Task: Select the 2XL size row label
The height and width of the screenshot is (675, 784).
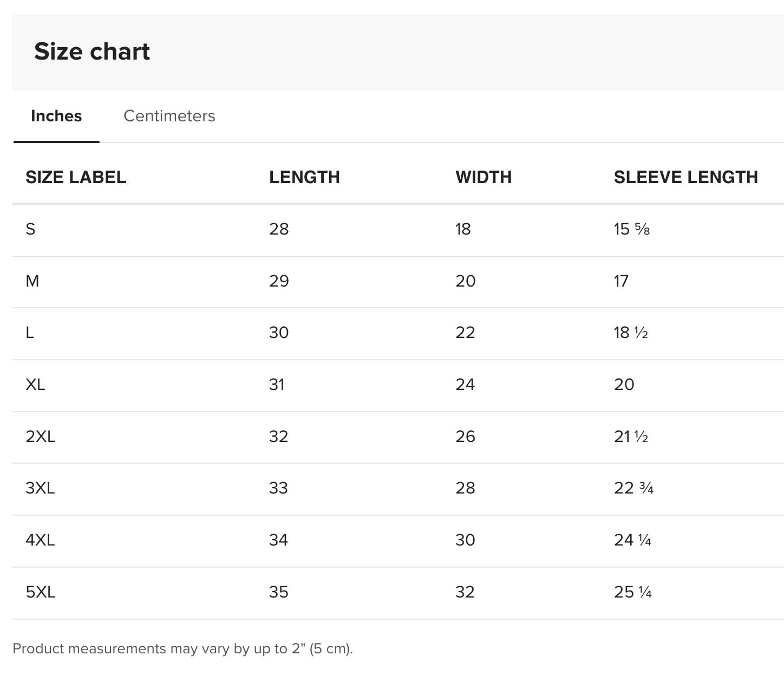Action: [x=41, y=437]
